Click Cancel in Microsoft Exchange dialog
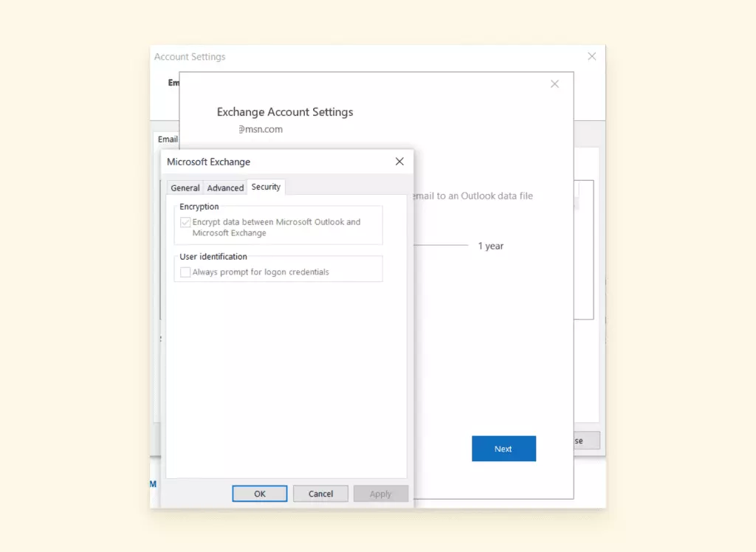756x552 pixels. (x=320, y=494)
